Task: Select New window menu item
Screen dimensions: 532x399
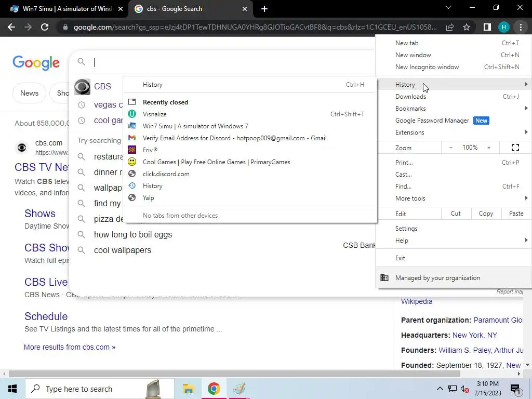Action: pos(454,55)
